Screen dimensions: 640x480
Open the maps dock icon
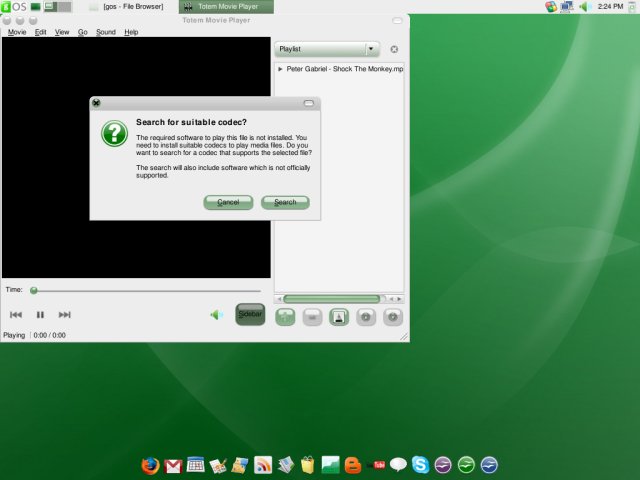pos(240,466)
